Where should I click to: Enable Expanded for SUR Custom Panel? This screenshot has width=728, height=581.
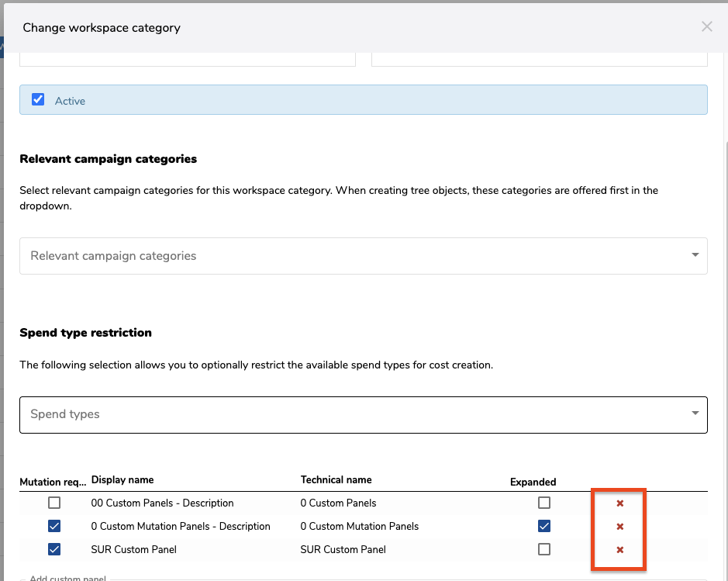point(544,549)
